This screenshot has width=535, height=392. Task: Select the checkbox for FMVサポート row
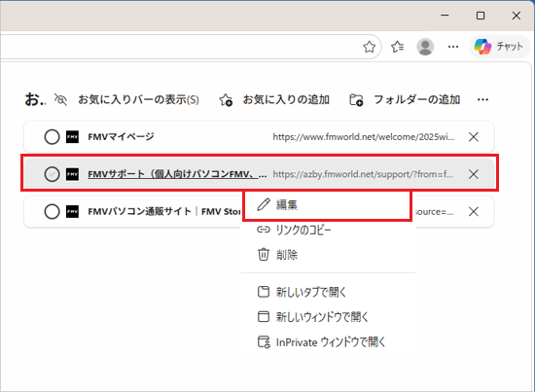[52, 174]
